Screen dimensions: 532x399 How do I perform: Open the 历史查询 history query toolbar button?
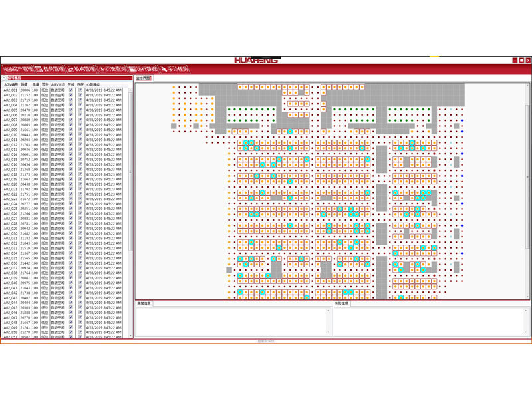111,68
